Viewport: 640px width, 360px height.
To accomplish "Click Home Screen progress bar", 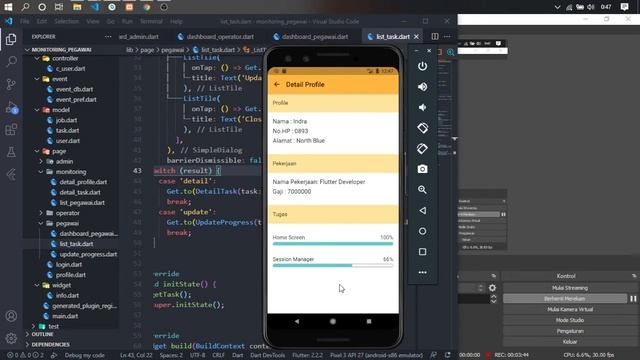I will pos(333,244).
